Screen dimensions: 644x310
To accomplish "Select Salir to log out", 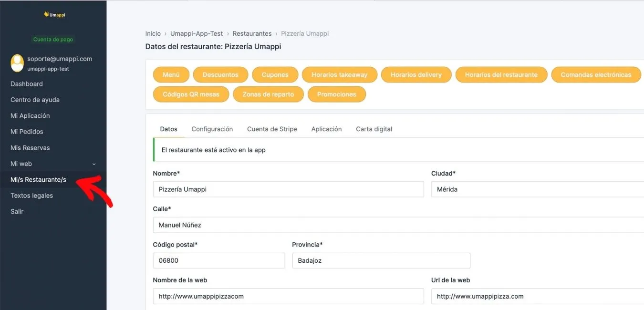I will pyautogui.click(x=17, y=211).
